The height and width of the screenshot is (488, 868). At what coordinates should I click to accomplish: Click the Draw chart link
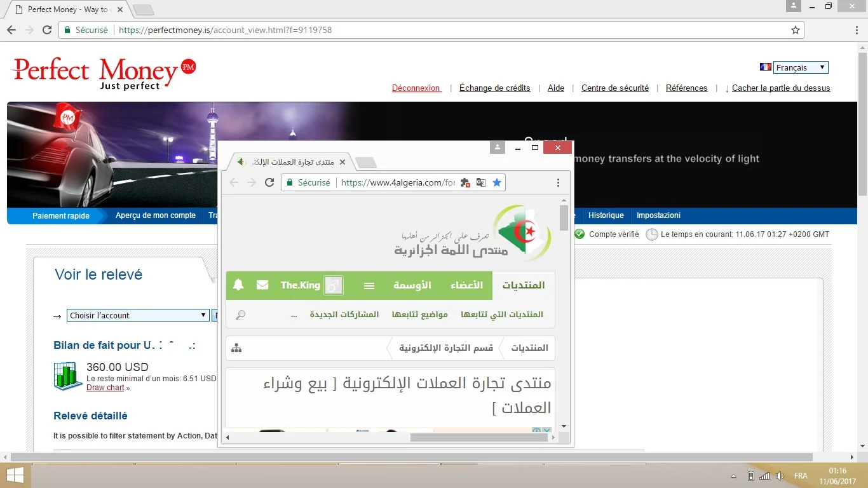[105, 388]
